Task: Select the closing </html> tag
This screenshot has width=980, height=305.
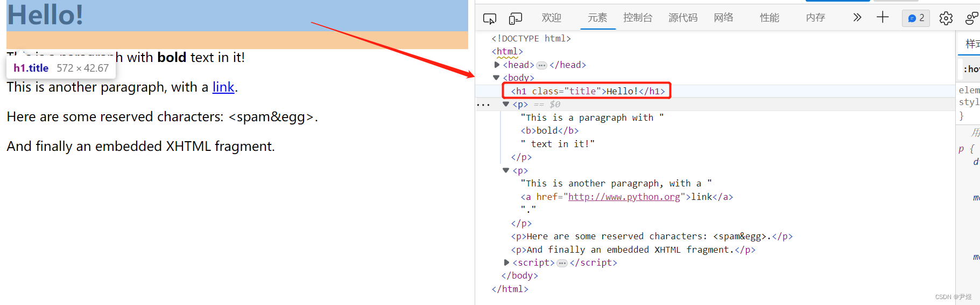Action: [x=510, y=289]
